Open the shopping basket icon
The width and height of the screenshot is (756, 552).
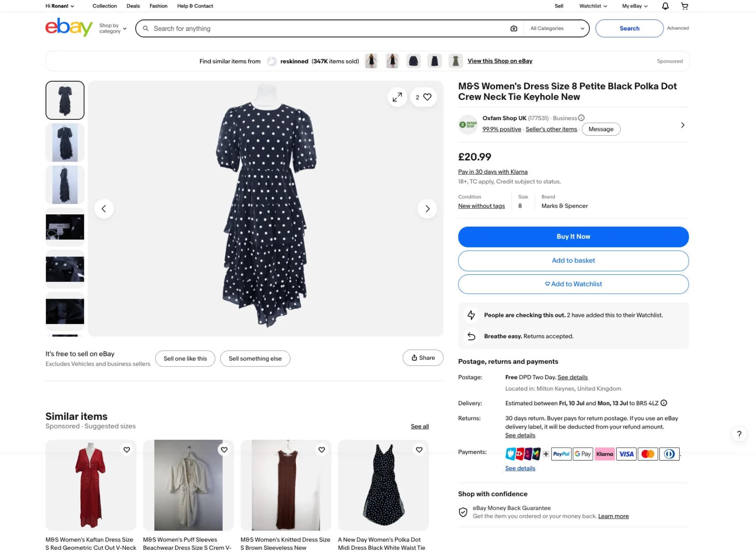click(684, 6)
